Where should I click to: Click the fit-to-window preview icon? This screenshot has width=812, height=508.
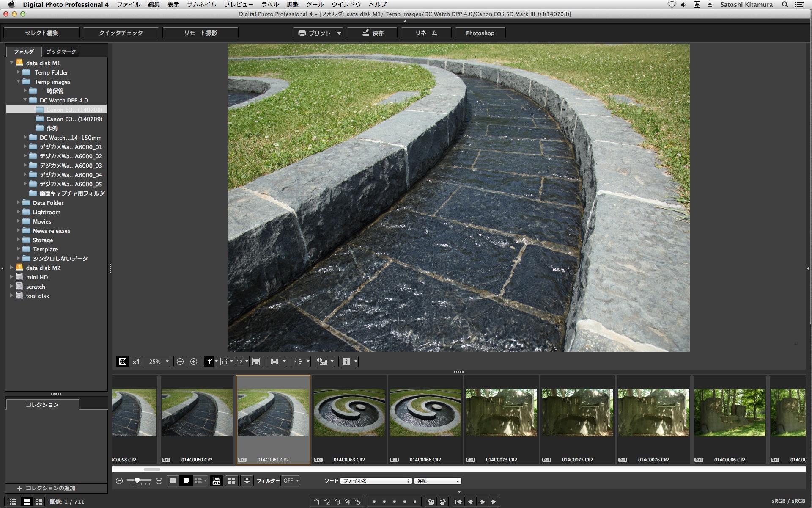point(123,362)
